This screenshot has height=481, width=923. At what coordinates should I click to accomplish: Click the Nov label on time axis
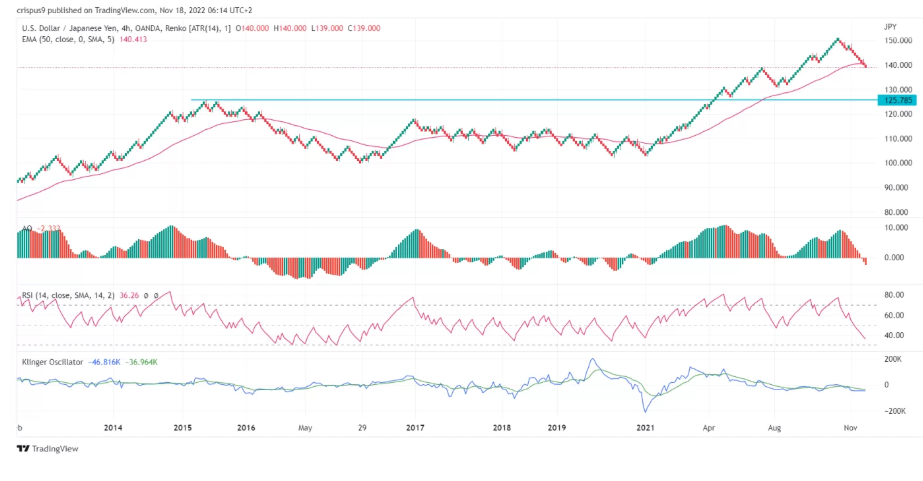pyautogui.click(x=847, y=427)
